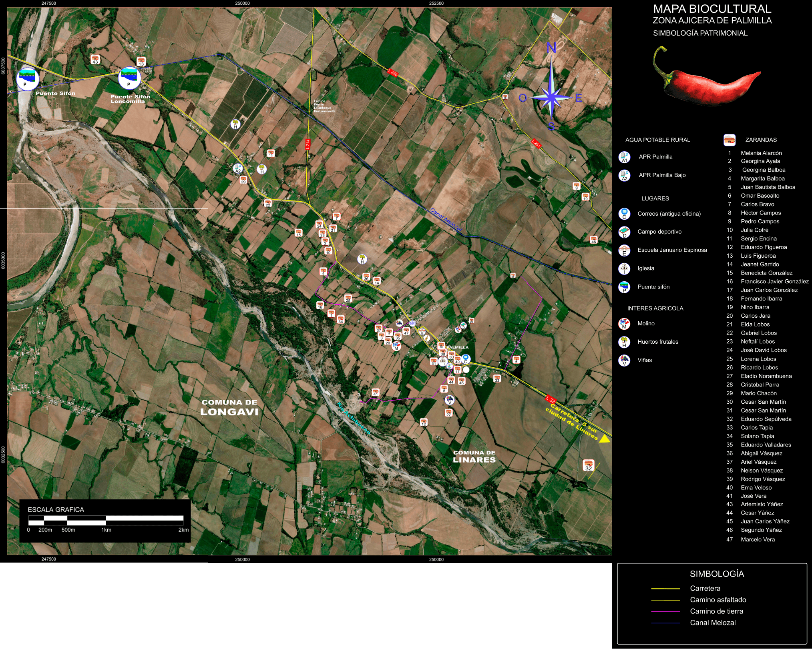The image size is (812, 649).
Task: Click the Molino legend icon
Action: click(x=624, y=324)
